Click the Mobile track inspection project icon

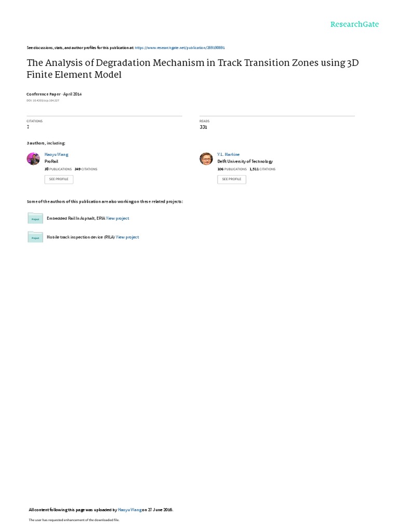(x=35, y=237)
